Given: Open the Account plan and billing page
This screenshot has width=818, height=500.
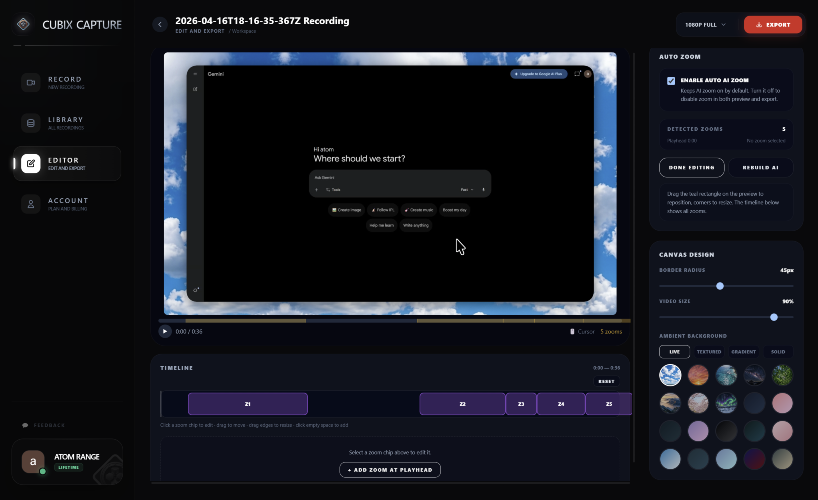Looking at the screenshot, I should (x=67, y=204).
